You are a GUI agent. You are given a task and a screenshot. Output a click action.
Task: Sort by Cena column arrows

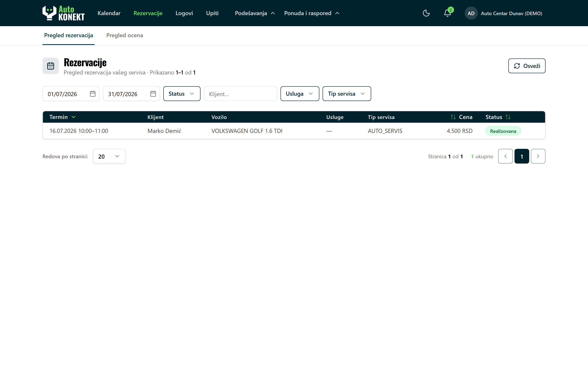453,117
